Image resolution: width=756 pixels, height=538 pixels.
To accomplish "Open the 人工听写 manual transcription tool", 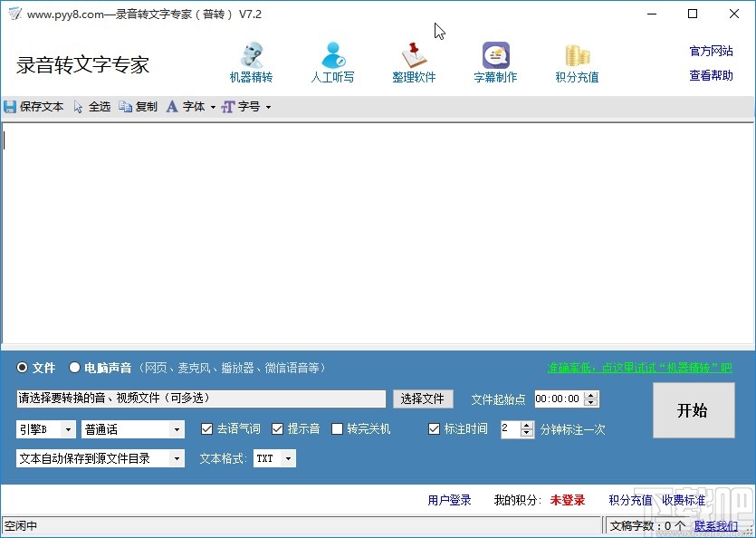I will pyautogui.click(x=332, y=60).
